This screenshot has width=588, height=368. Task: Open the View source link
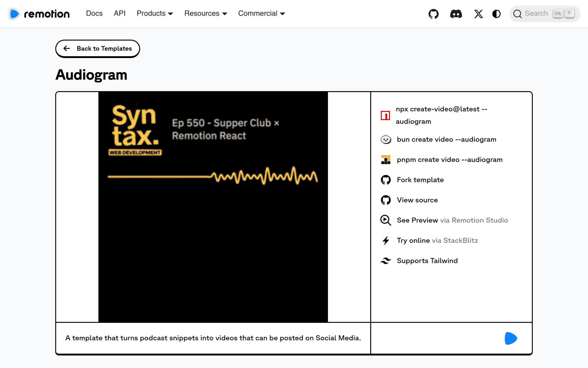(x=417, y=200)
